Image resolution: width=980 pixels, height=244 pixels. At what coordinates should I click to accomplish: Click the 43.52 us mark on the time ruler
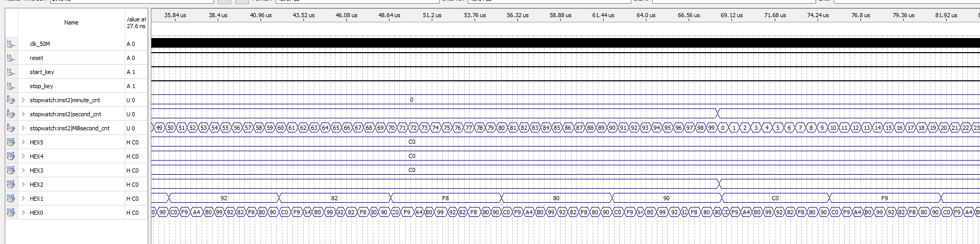303,16
